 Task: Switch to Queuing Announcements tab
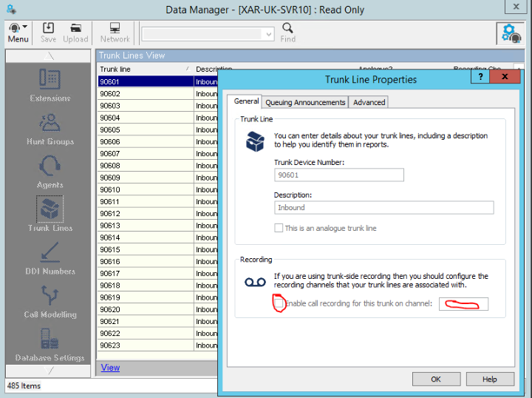pos(305,102)
